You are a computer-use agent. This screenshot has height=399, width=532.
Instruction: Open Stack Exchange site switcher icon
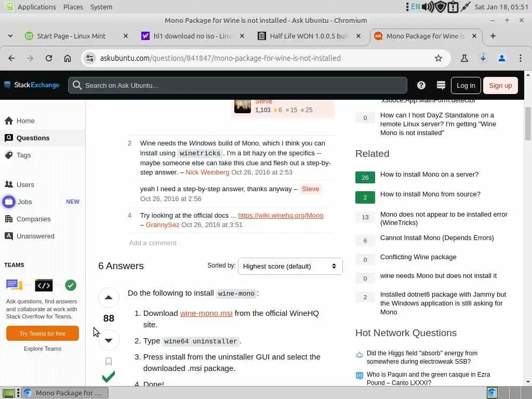click(x=441, y=85)
